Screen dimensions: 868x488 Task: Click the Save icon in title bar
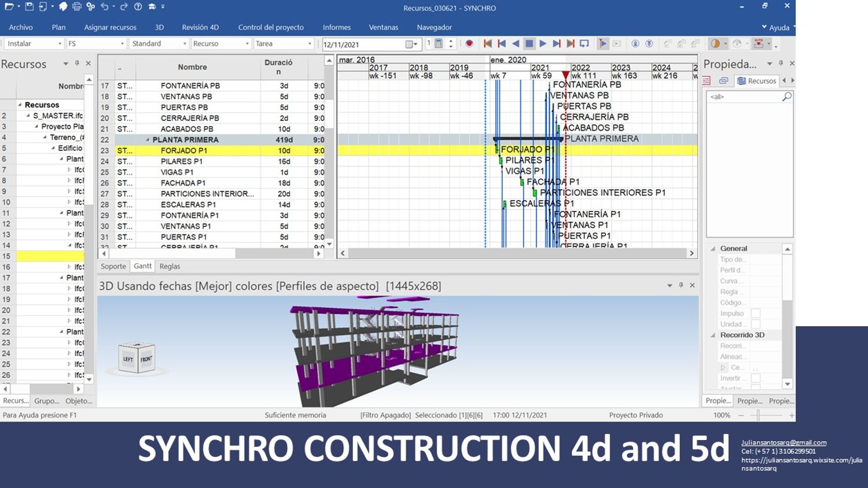pos(29,7)
